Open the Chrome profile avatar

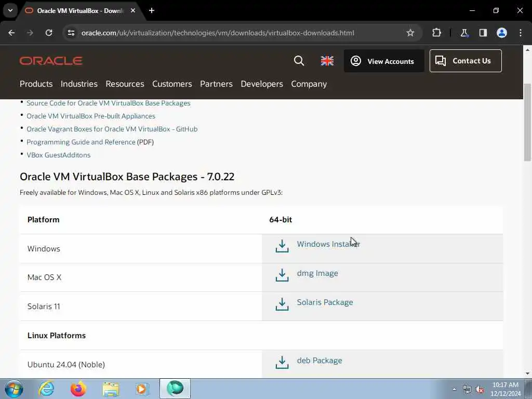coord(501,33)
